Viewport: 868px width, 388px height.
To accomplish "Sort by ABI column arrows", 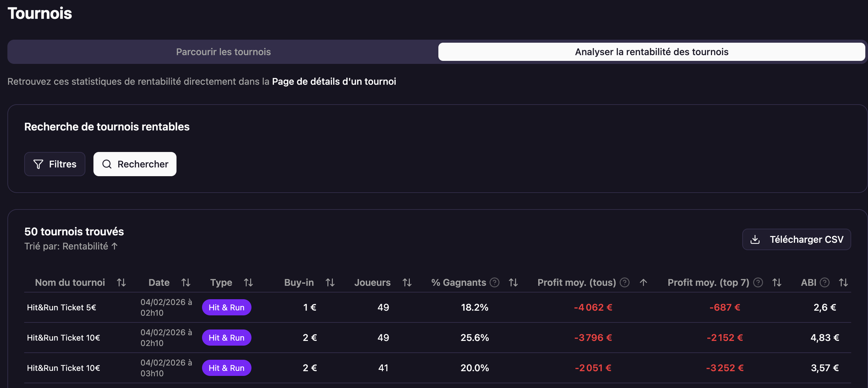I will coord(843,282).
